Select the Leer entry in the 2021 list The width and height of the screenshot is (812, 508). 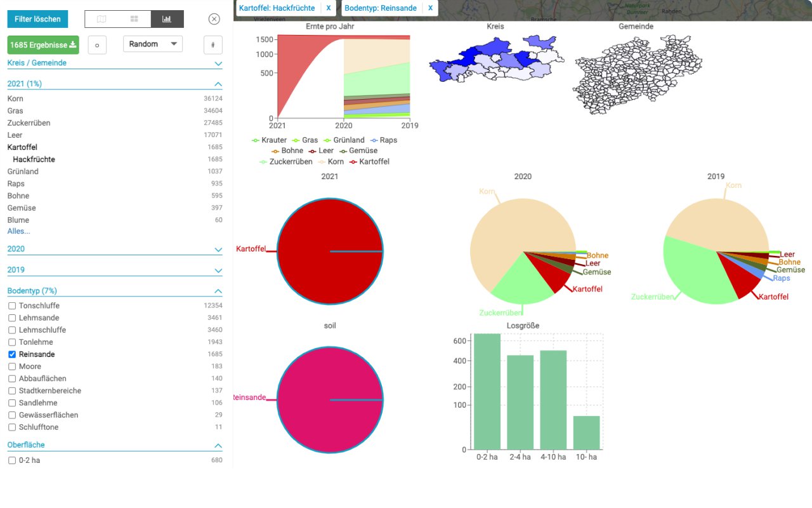(115, 135)
